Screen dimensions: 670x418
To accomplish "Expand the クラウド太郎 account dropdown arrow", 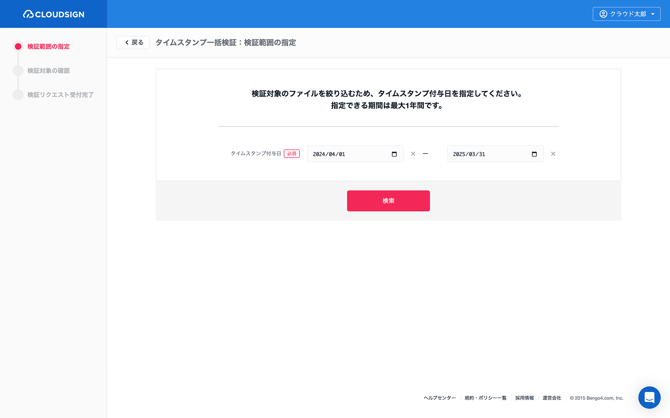I will (x=653, y=14).
